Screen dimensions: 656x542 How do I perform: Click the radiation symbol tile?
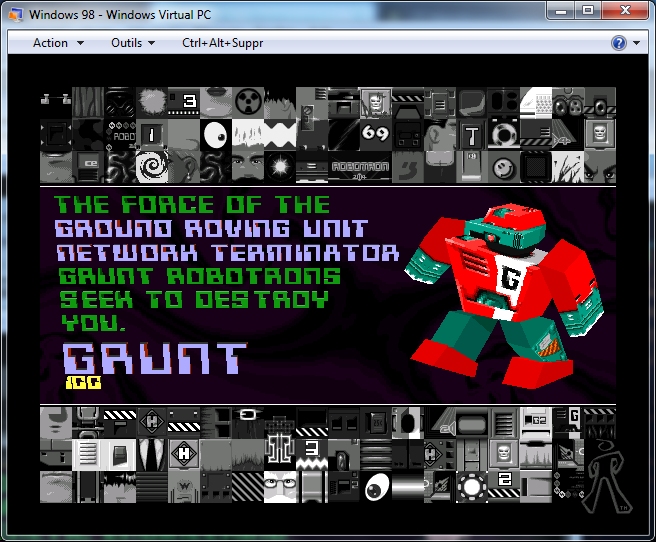248,102
